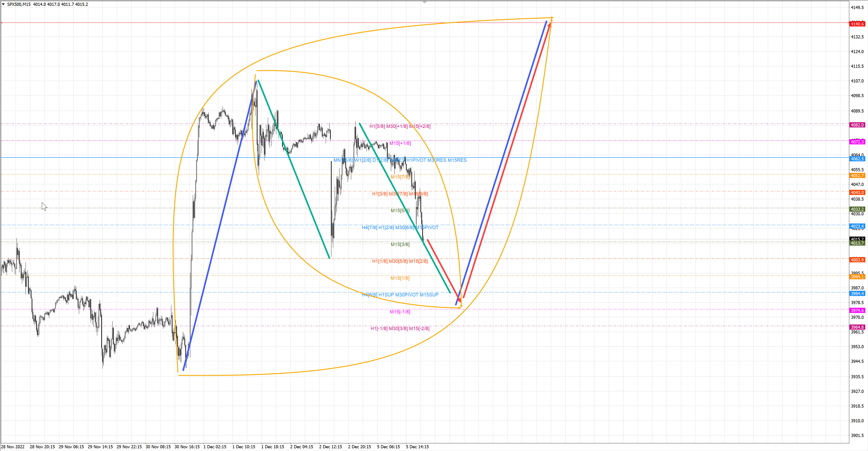Viewport: 868px width, 451px height.
Task: Click the red 4140.6 price tag
Action: pyautogui.click(x=857, y=24)
